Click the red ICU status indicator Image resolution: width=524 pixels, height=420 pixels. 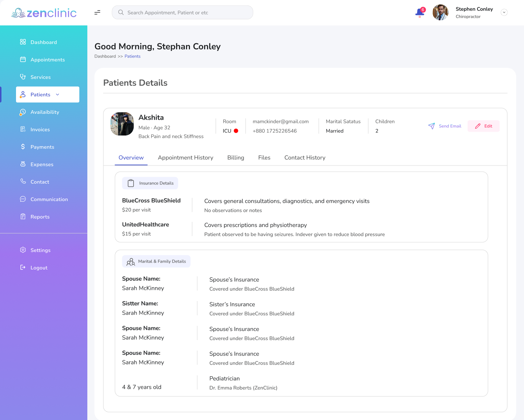pos(236,131)
